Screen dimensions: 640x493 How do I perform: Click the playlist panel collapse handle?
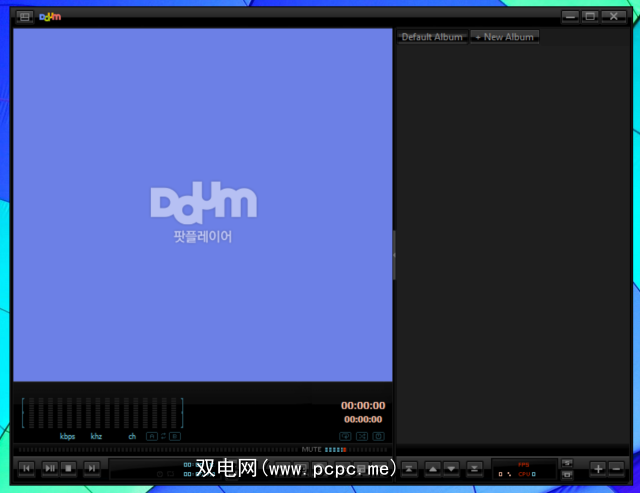pyautogui.click(x=394, y=255)
